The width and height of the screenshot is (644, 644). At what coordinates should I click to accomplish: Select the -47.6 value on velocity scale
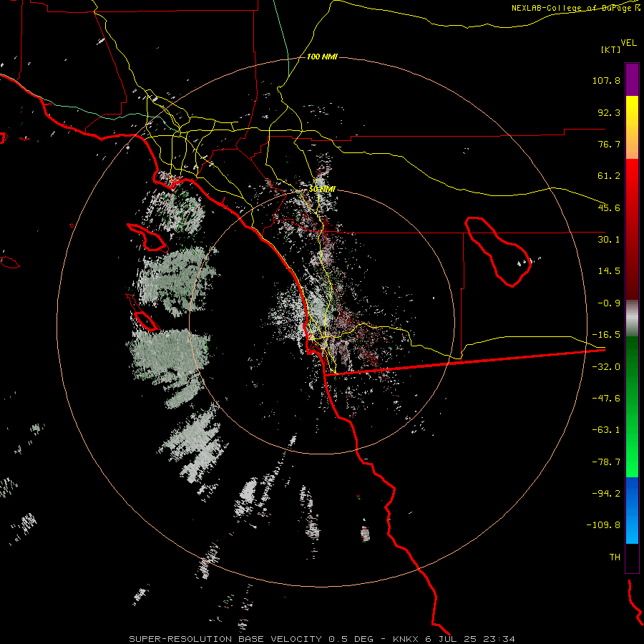[x=606, y=399]
